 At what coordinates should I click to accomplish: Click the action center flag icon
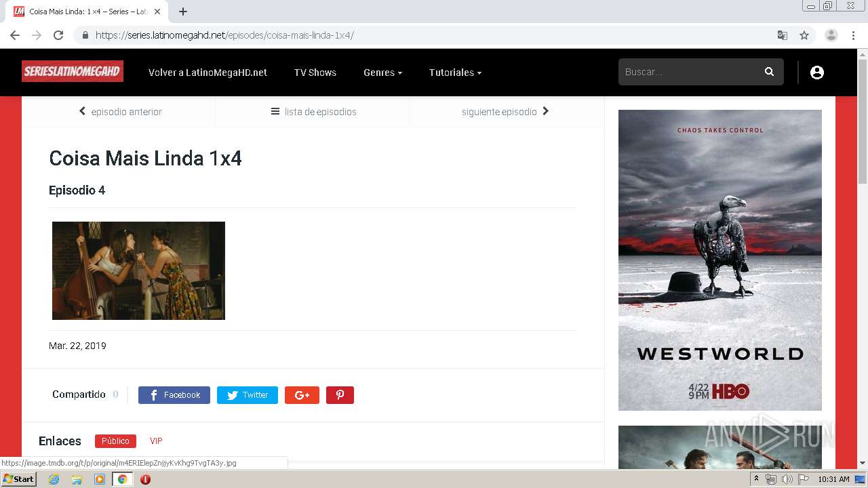tap(804, 479)
